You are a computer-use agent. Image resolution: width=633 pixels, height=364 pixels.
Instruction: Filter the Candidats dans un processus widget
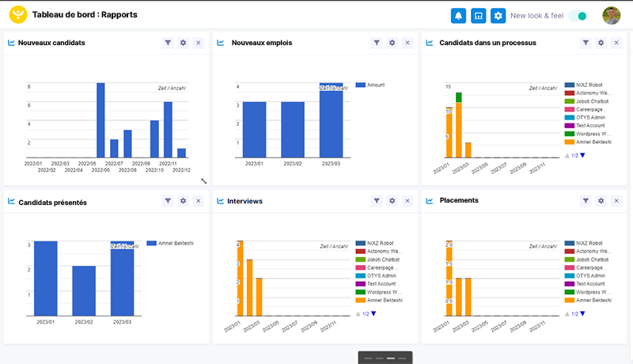pyautogui.click(x=586, y=44)
